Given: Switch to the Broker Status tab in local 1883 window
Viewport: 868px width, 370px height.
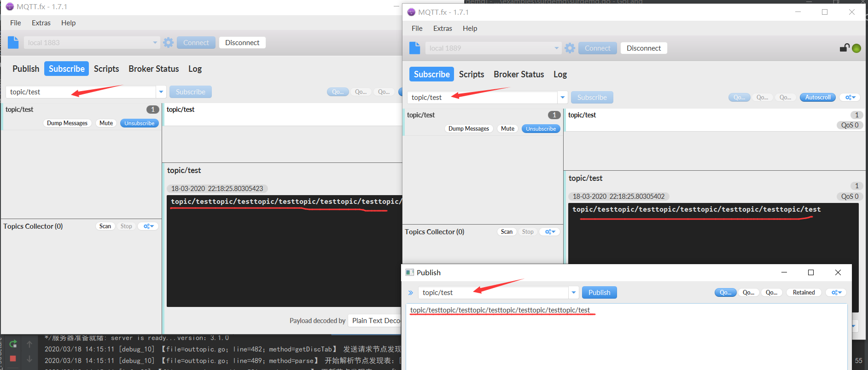Looking at the screenshot, I should 154,69.
